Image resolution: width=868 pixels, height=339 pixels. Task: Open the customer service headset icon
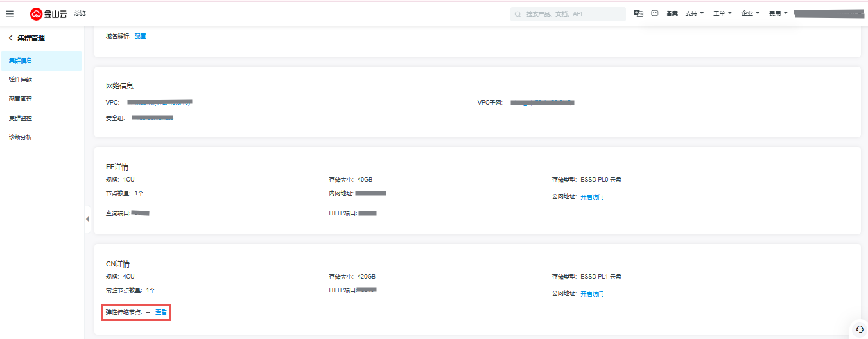pos(859,329)
